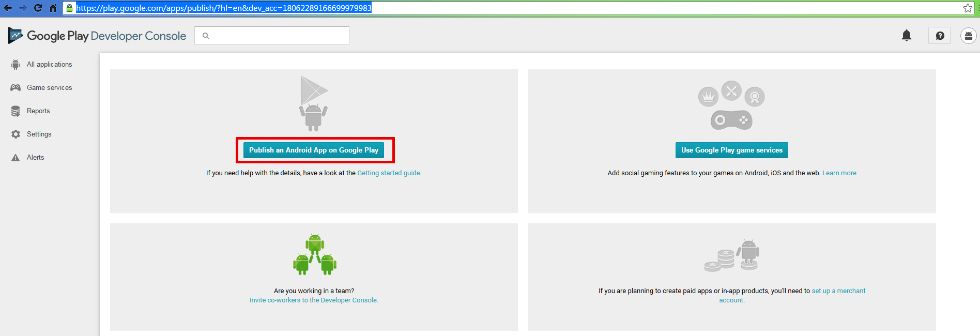Open the Getting started guide link
Screen dimensions: 980x336
(x=389, y=173)
